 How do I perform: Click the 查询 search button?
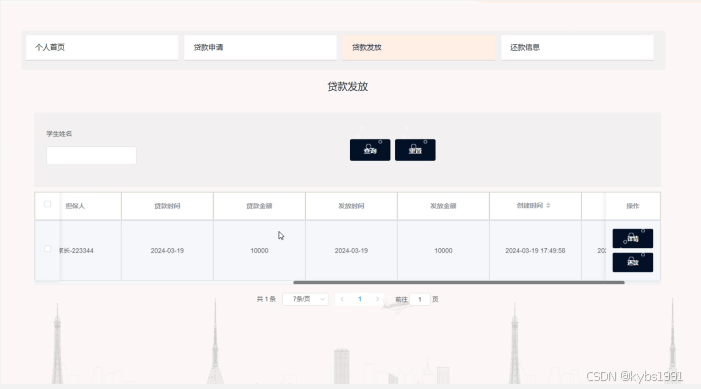[370, 150]
